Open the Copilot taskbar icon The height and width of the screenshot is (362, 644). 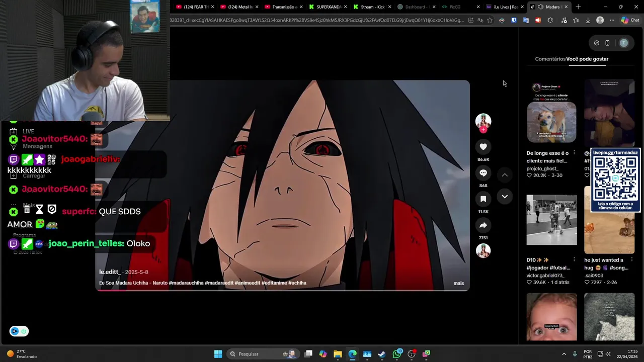point(323,354)
